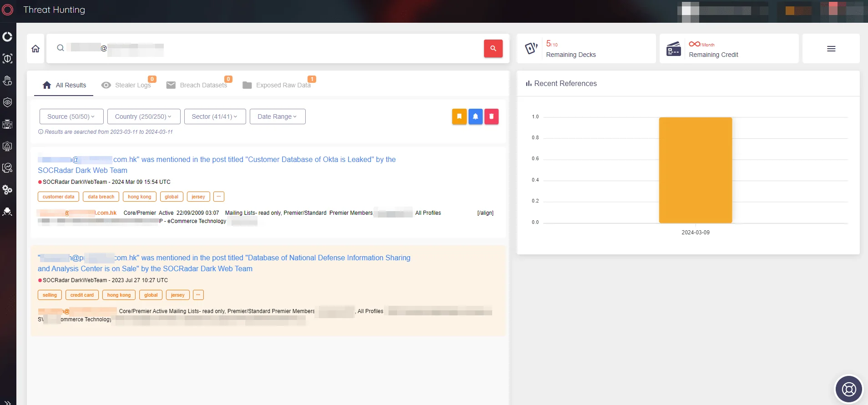868x405 pixels.
Task: Open the settings gears sidebar icon
Action: pos(7,190)
